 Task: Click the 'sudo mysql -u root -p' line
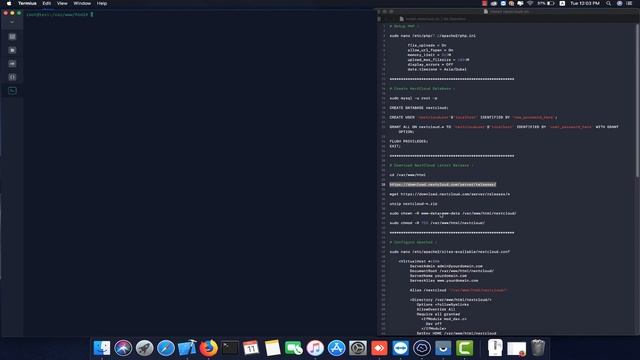click(x=413, y=98)
